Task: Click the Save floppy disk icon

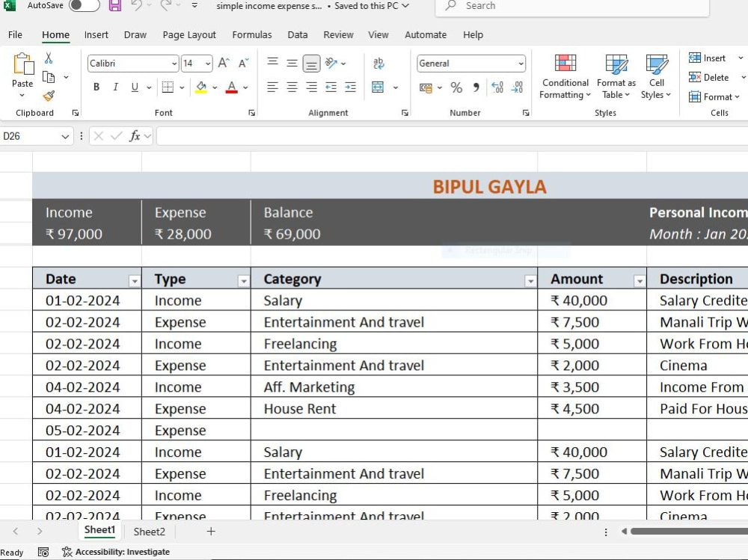Action: click(114, 6)
